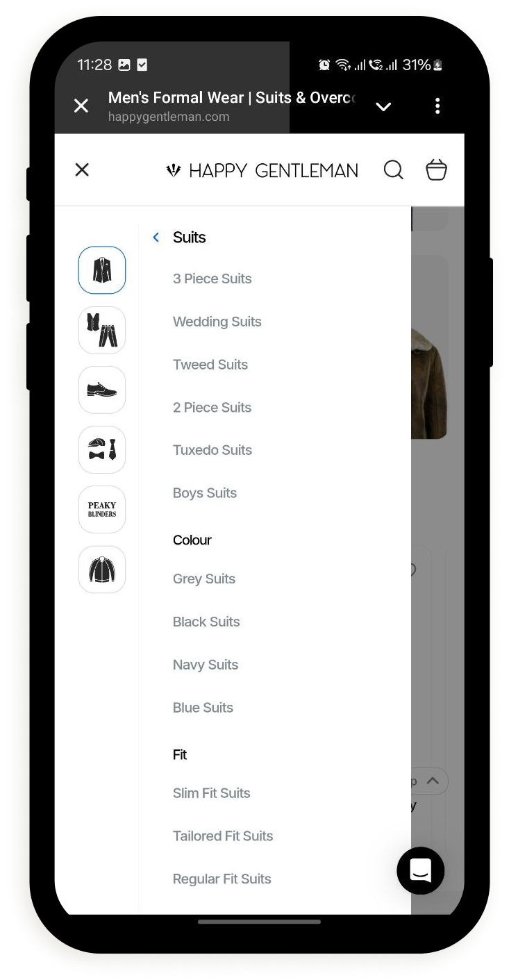Select Wedding Suits menu item
Image resolution: width=509 pixels, height=980 pixels.
point(217,322)
